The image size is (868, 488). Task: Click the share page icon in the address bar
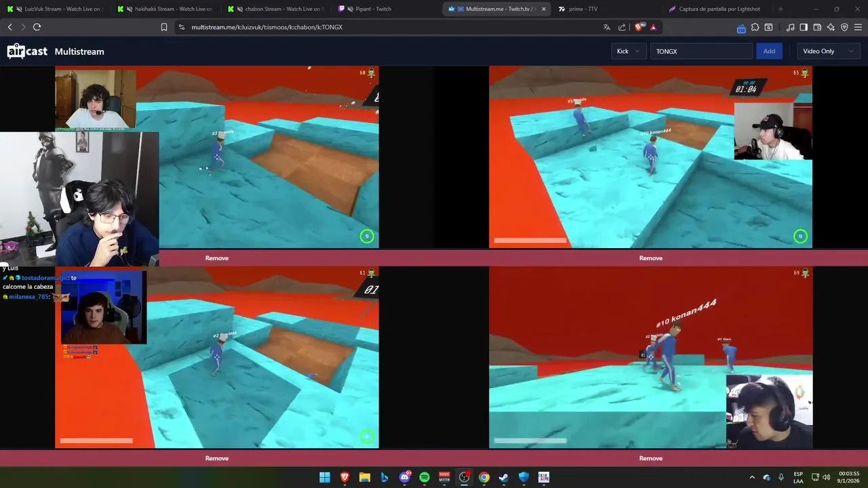point(622,27)
